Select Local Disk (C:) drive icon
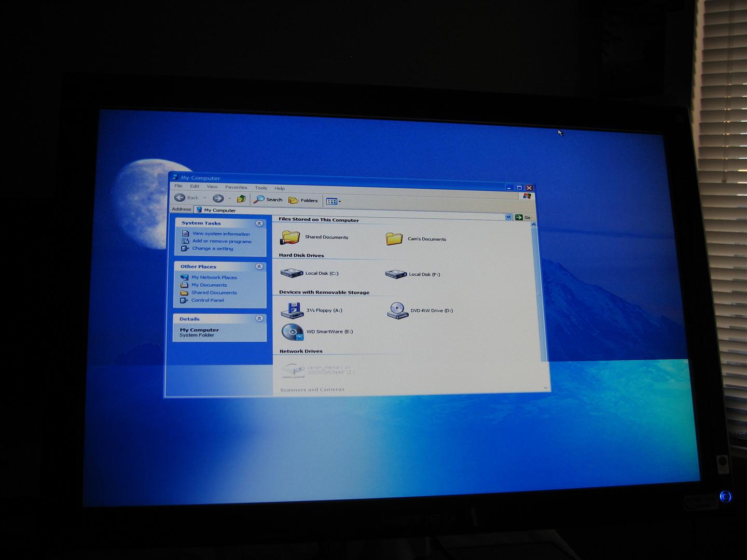The height and width of the screenshot is (560, 747). 292,273
